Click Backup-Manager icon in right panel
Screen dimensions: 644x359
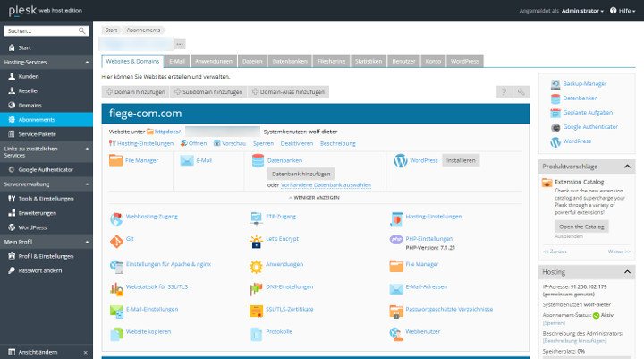[x=555, y=84]
